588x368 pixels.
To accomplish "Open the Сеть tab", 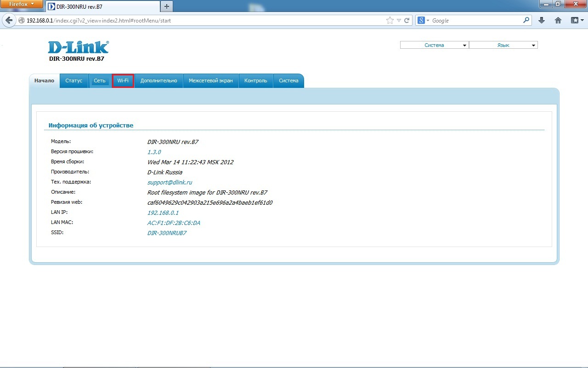I will 100,80.
